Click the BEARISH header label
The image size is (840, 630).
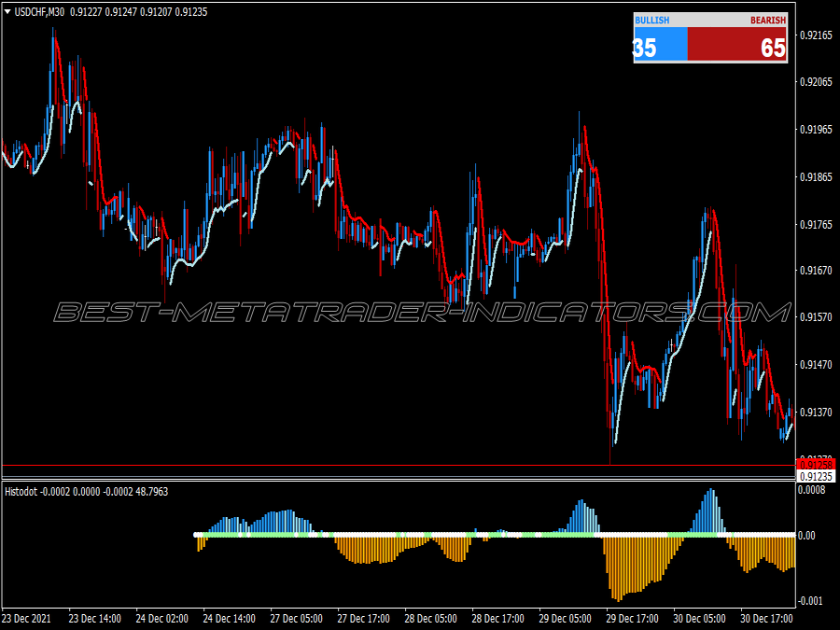click(768, 21)
